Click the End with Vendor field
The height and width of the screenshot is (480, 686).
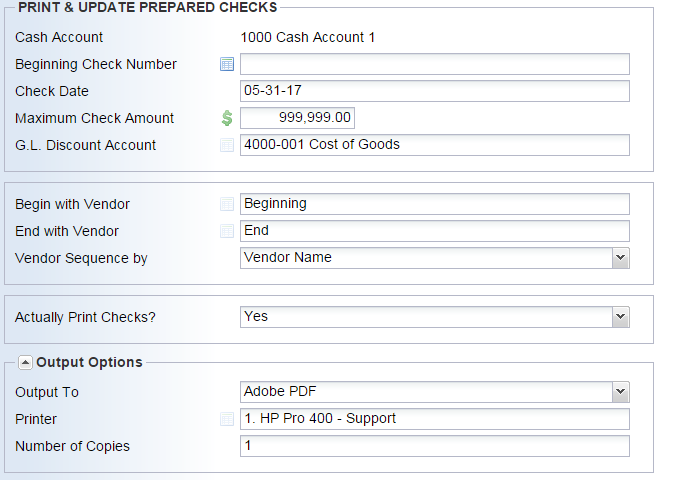(x=435, y=231)
